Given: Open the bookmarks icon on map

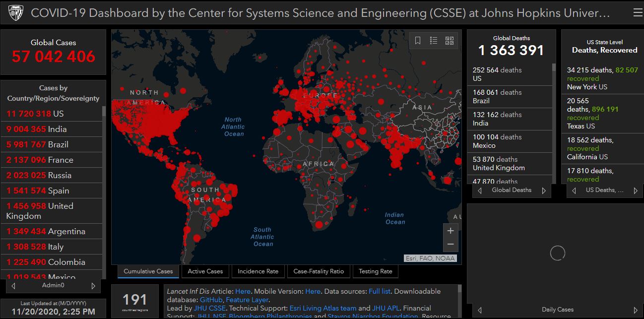Looking at the screenshot, I should (x=418, y=41).
